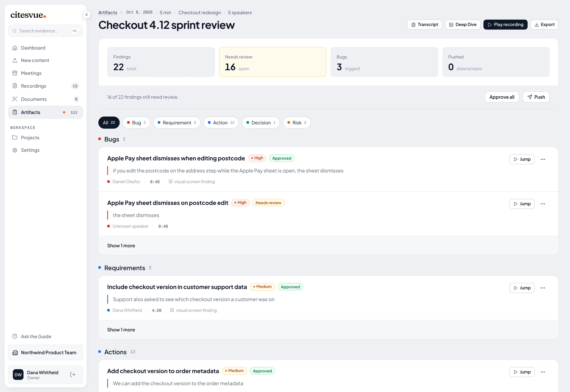Image resolution: width=570 pixels, height=392 pixels.
Task: Jump to Add checkout version to order metadata
Action: [522, 372]
